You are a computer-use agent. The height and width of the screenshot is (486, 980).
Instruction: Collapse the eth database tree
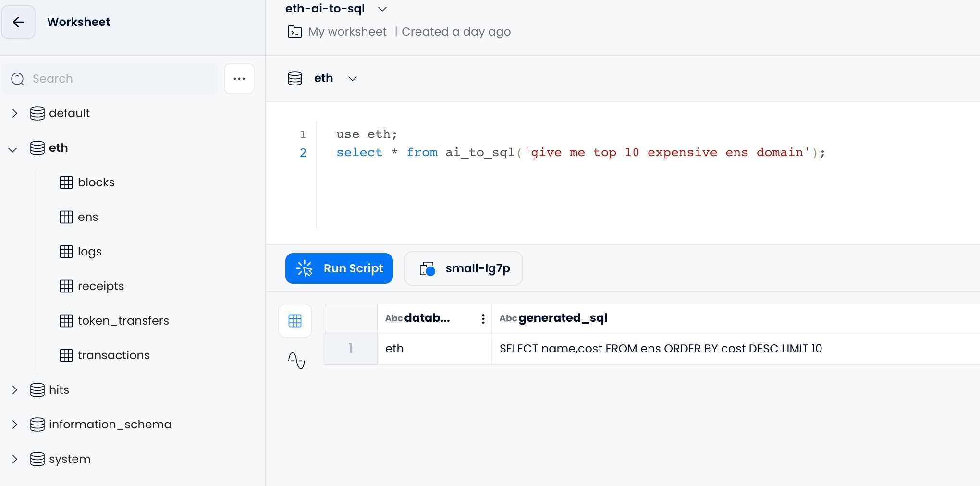click(13, 150)
